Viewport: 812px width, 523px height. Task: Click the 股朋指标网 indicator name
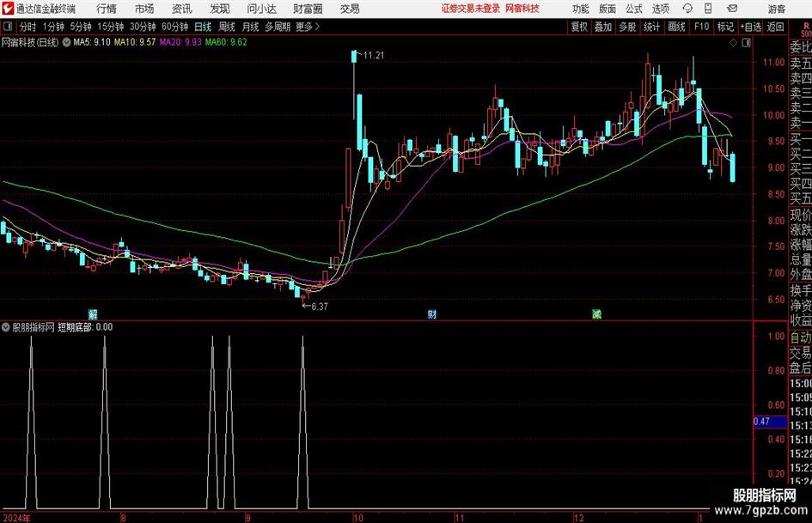34,327
